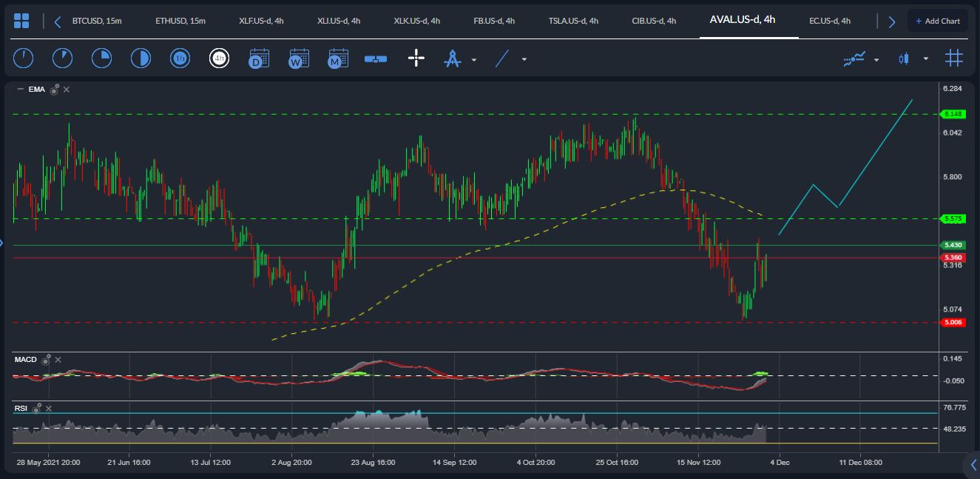Click the 5.006 red price level label
The height and width of the screenshot is (479, 980).
[953, 323]
